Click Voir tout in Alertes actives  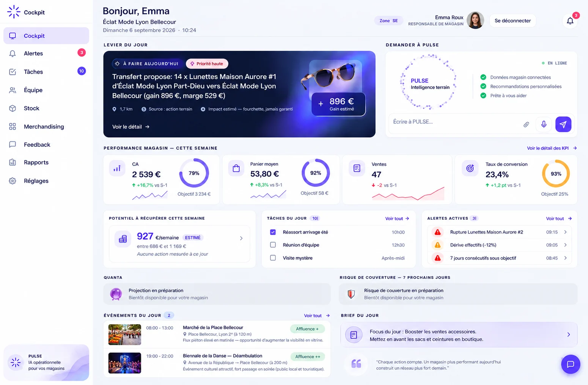(x=559, y=218)
